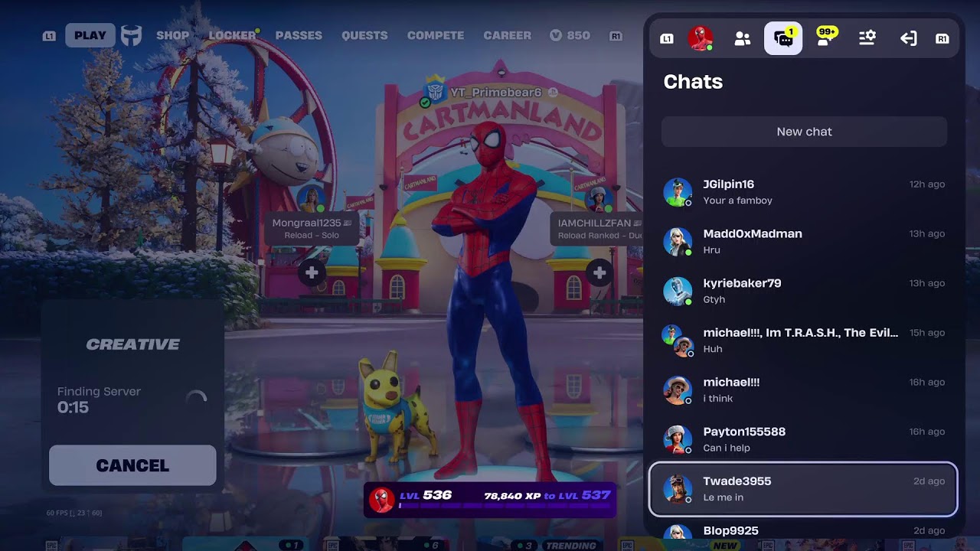Screen dimensions: 980x551
Task: Click the Chats heading
Action: coord(693,82)
